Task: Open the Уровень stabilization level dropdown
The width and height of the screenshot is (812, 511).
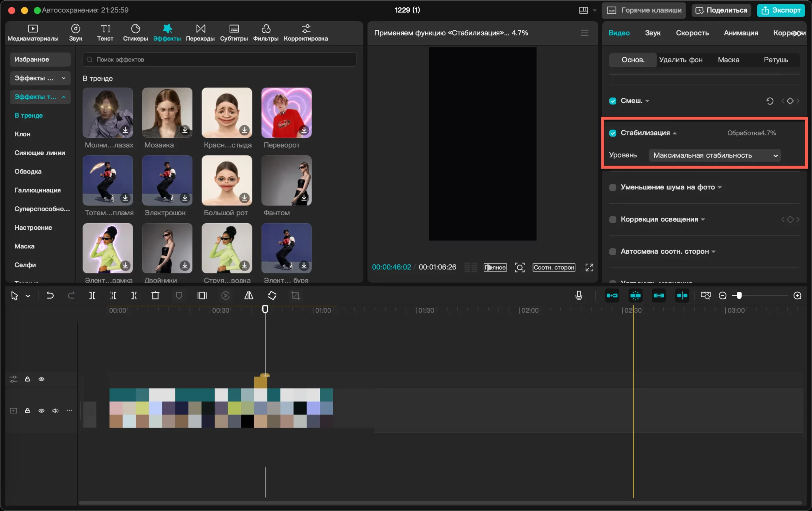Action: [x=715, y=155]
